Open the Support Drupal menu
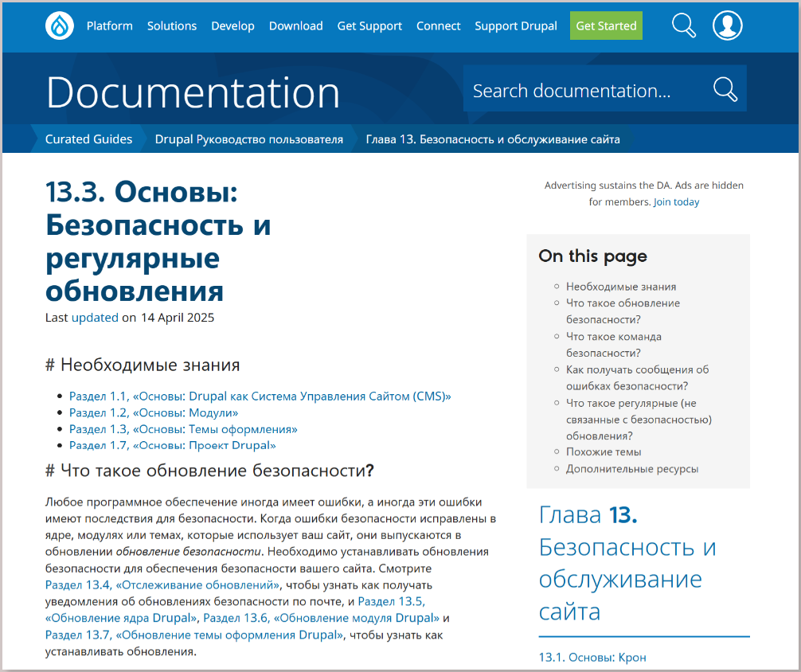The width and height of the screenshot is (801, 672). (515, 26)
